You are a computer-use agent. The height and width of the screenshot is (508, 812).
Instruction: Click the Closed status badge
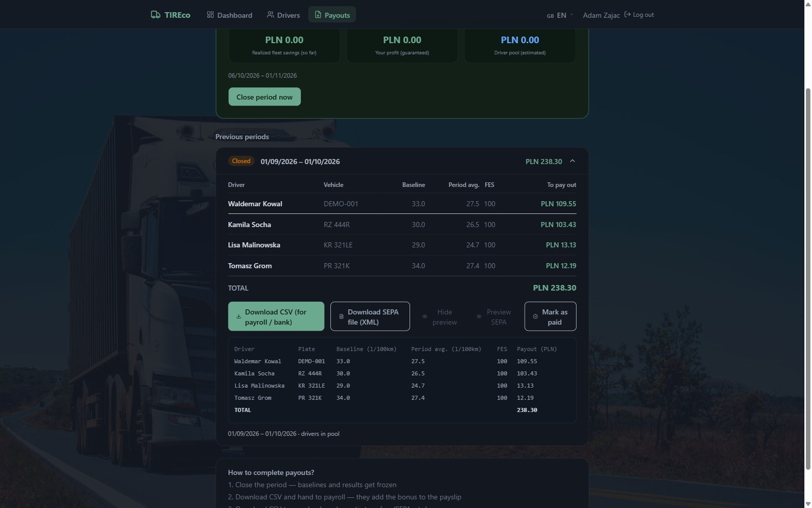point(241,161)
